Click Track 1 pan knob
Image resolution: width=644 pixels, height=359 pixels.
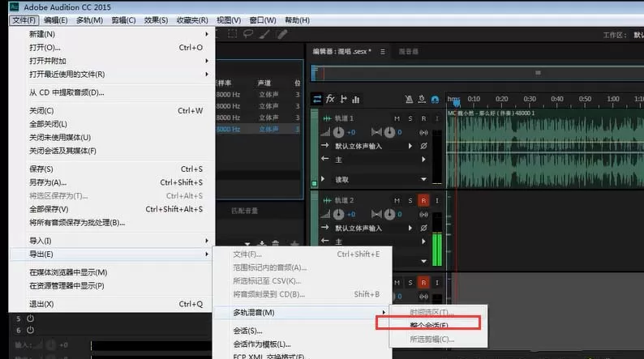(389, 132)
